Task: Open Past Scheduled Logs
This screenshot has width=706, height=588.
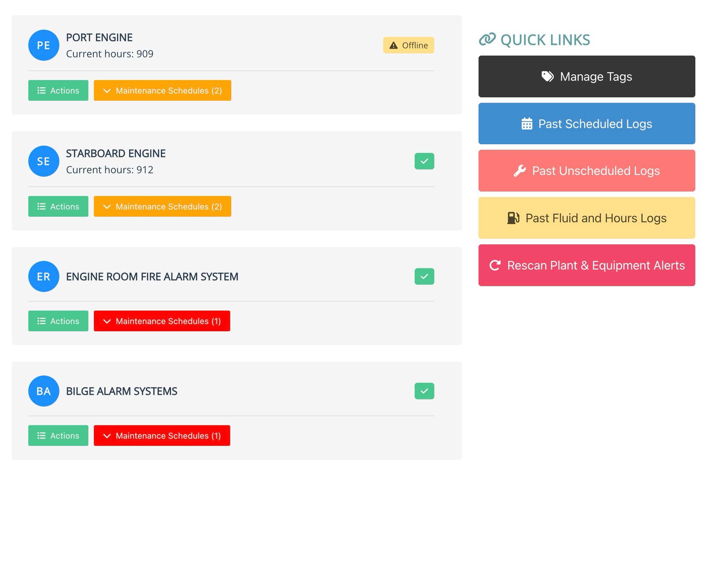Action: [x=587, y=124]
